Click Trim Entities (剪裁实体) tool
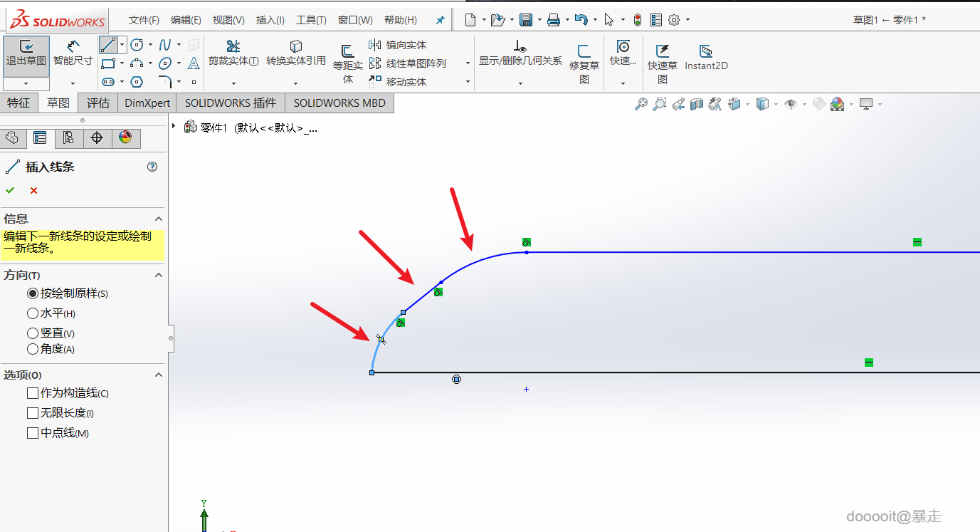The height and width of the screenshot is (532, 980). (233, 53)
